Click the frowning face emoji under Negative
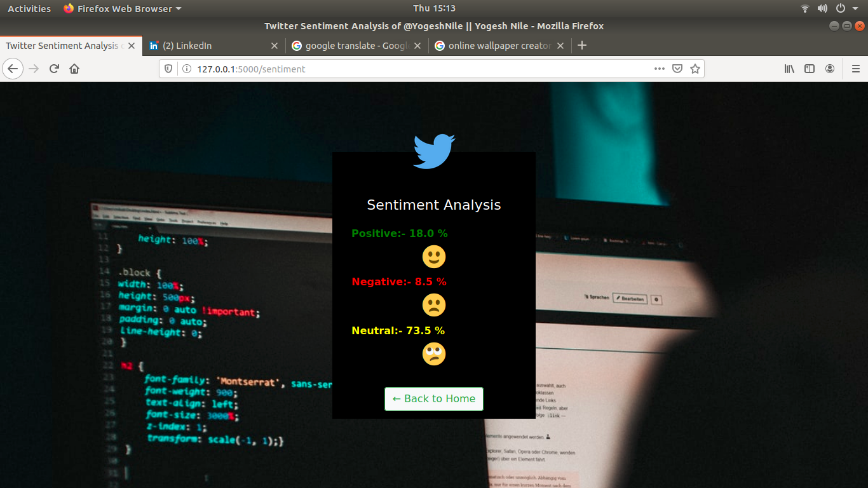 point(434,305)
